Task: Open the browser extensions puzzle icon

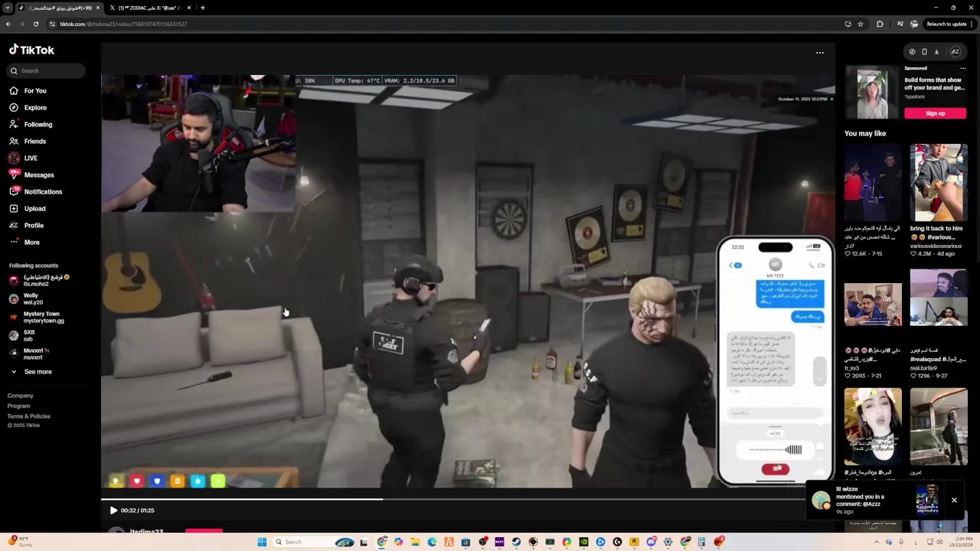Action: pyautogui.click(x=880, y=24)
